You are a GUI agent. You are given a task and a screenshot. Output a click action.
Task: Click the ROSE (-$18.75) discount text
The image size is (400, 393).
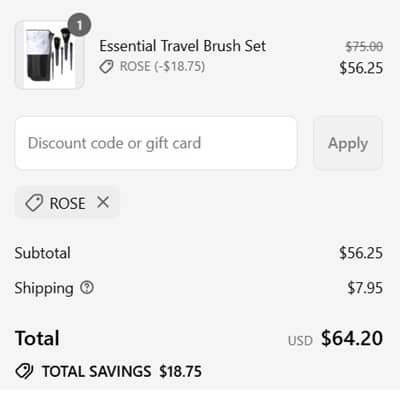(162, 66)
